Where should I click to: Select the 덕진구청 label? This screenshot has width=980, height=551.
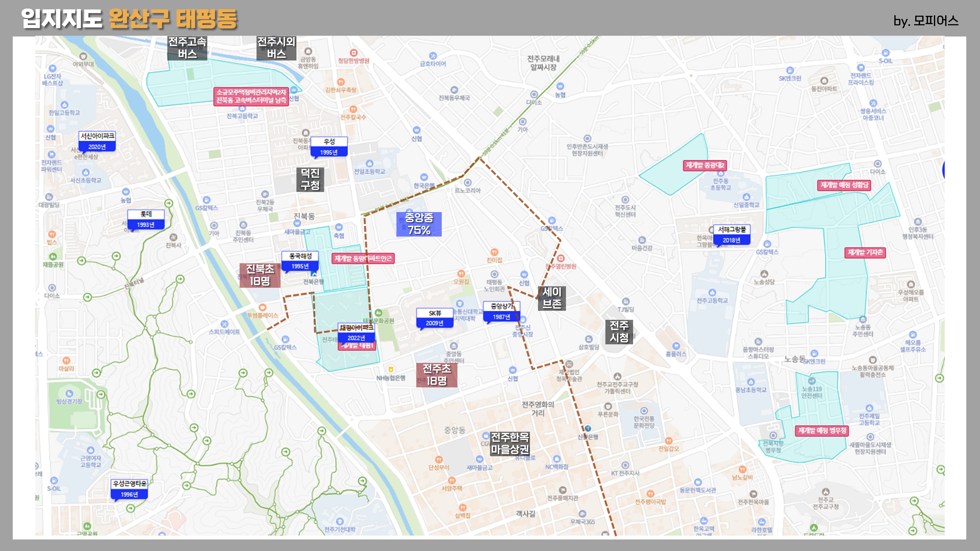tap(310, 180)
